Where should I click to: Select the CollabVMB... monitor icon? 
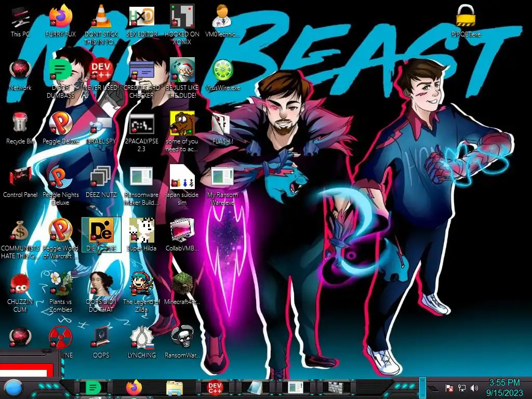[x=182, y=235]
